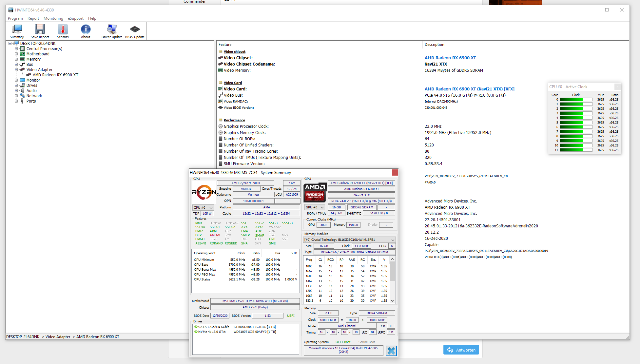Select the Motherboard tree item

tap(38, 54)
